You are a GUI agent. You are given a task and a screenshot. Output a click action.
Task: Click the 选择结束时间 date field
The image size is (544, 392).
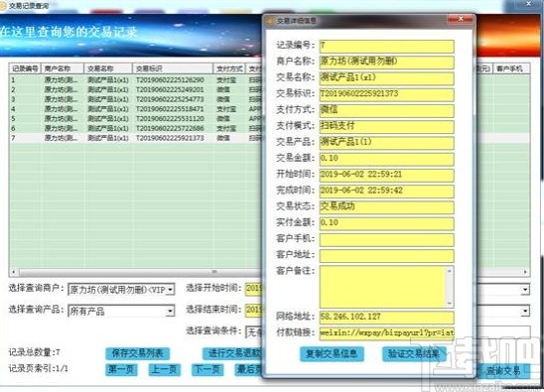coord(254,310)
